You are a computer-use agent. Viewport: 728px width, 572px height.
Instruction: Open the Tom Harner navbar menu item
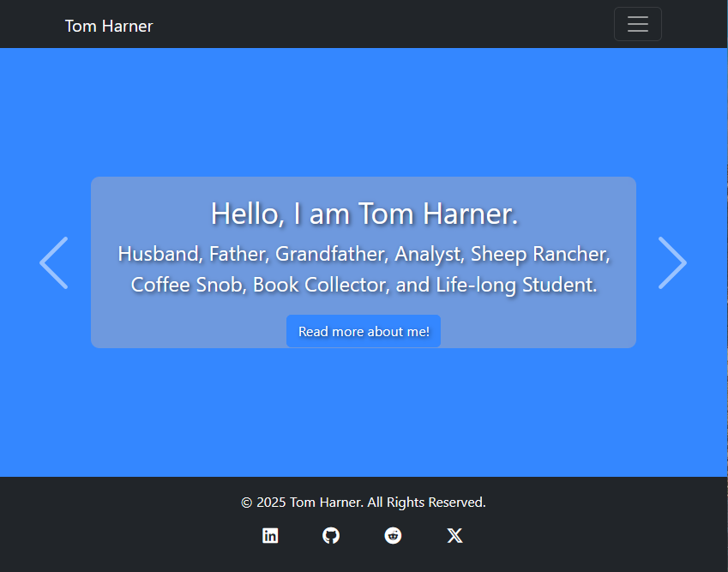108,26
